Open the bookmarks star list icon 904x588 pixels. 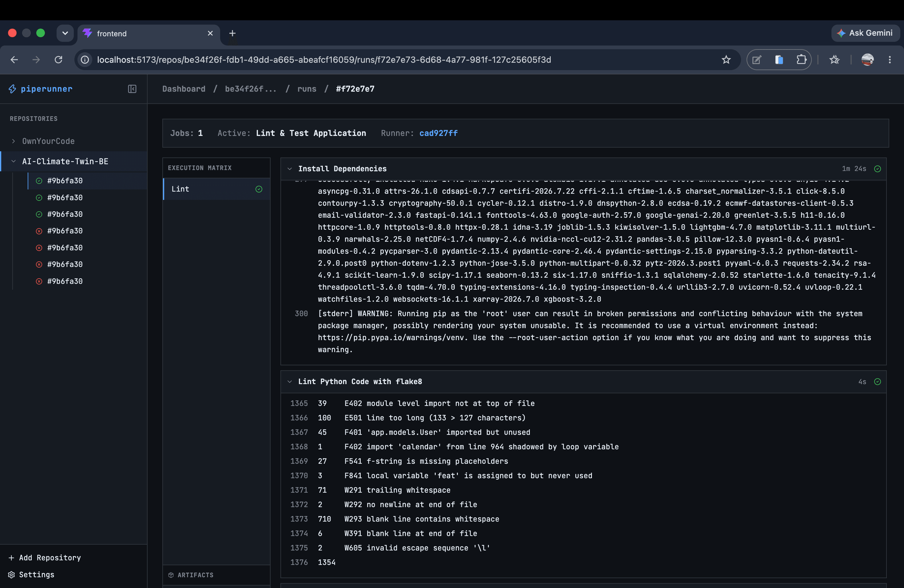pyautogui.click(x=834, y=60)
